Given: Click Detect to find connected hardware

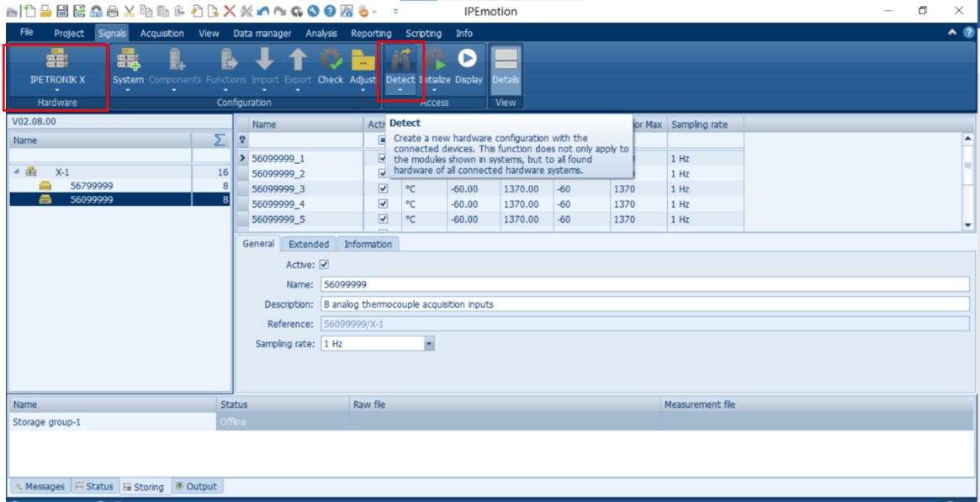Looking at the screenshot, I should pyautogui.click(x=400, y=60).
